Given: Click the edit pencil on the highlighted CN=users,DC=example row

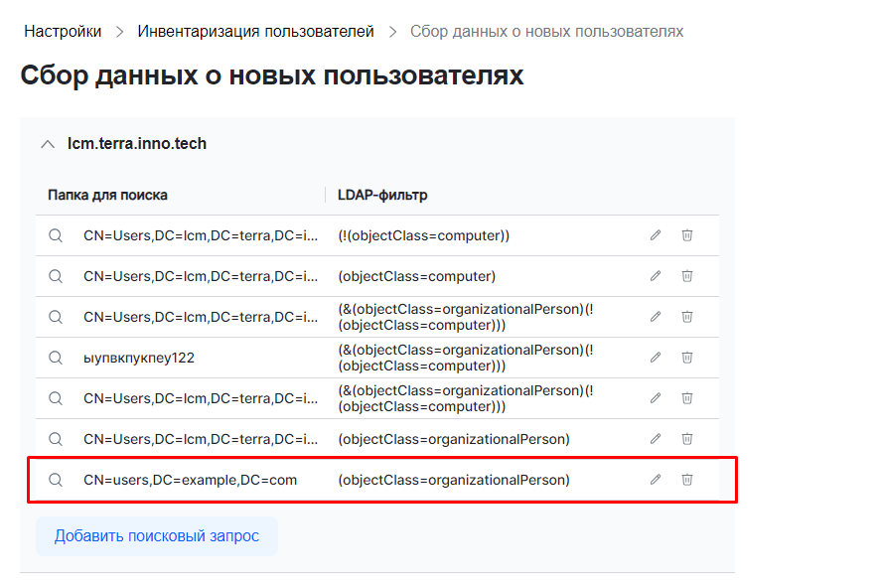Looking at the screenshot, I should tap(655, 480).
